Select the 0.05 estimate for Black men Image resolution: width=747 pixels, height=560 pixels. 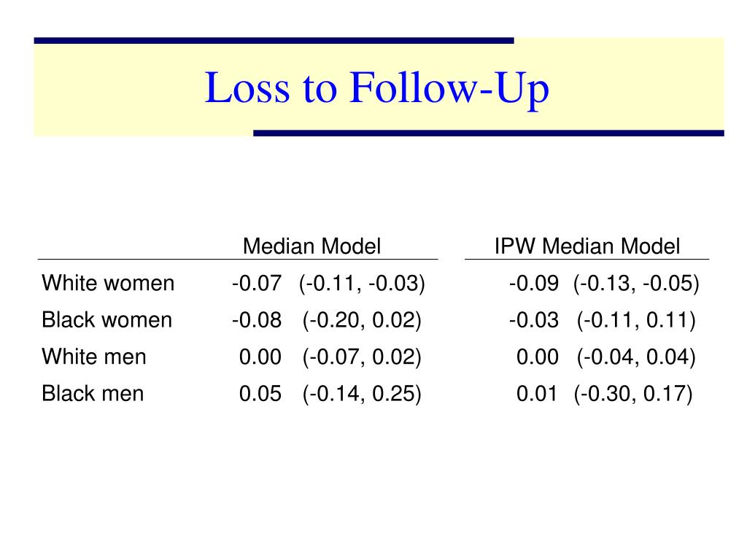tap(260, 393)
